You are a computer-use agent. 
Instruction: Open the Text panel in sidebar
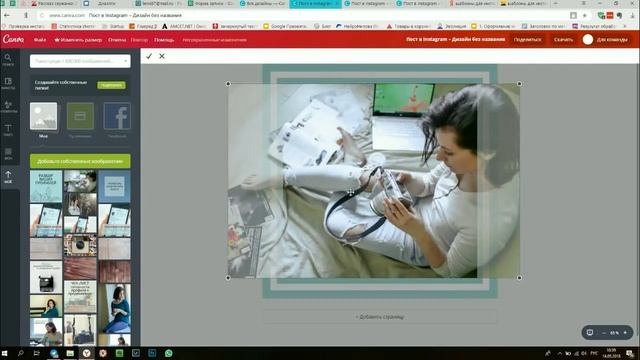[x=8, y=130]
